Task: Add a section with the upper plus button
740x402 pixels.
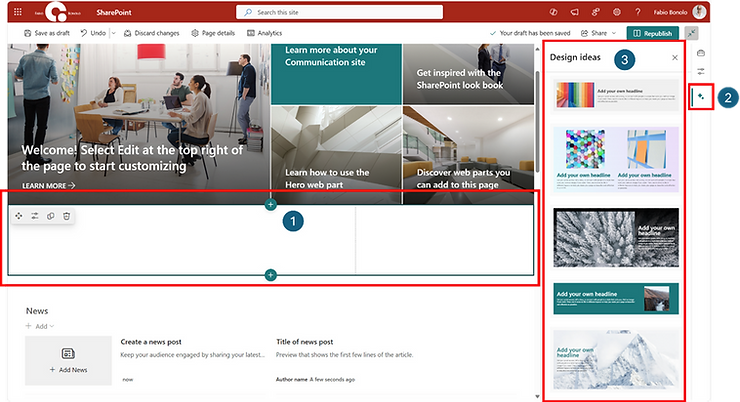Action: click(x=270, y=205)
